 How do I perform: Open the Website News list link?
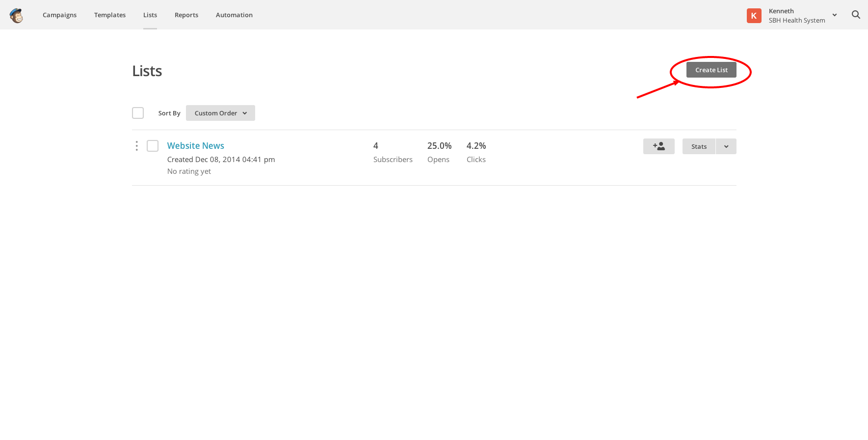(195, 146)
